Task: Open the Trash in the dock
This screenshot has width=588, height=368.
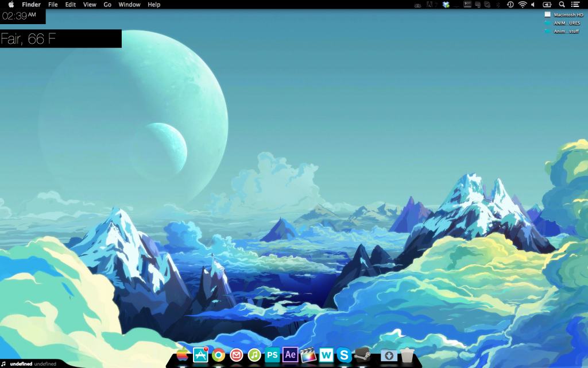Action: tap(407, 355)
